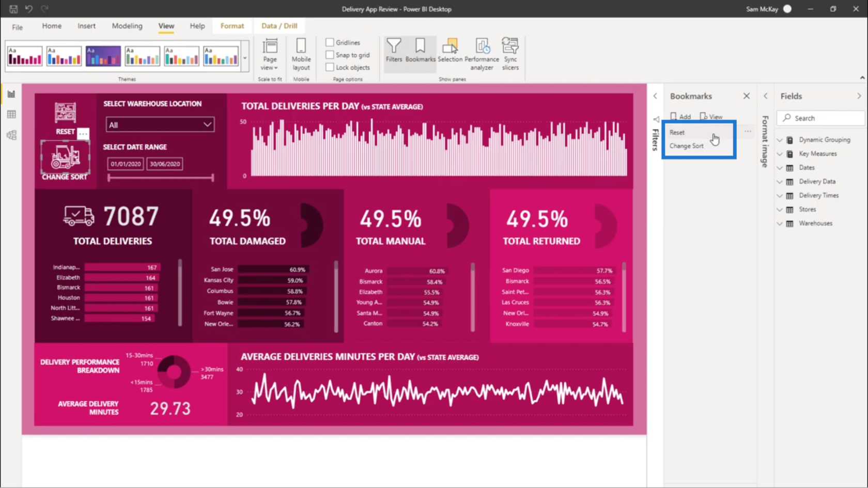
Task: Open the bookmark View option
Action: tap(711, 117)
